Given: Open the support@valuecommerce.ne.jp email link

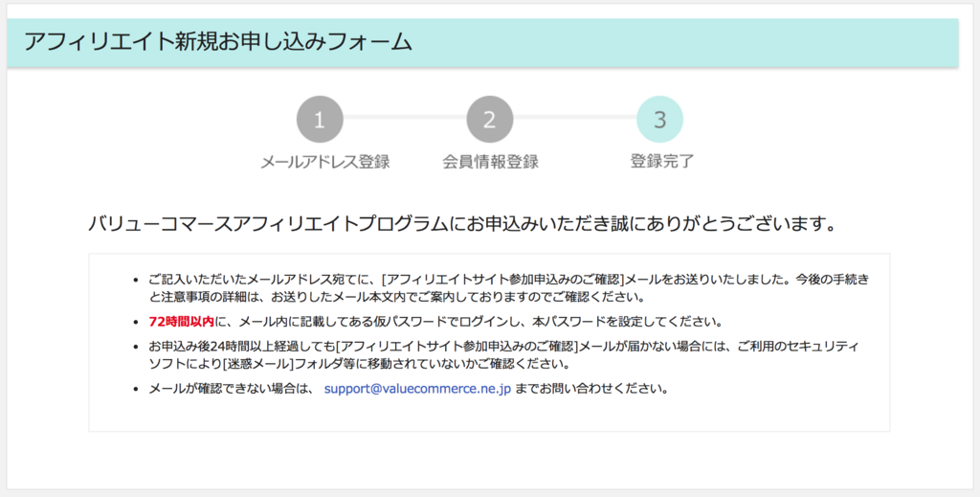Looking at the screenshot, I should [x=417, y=389].
